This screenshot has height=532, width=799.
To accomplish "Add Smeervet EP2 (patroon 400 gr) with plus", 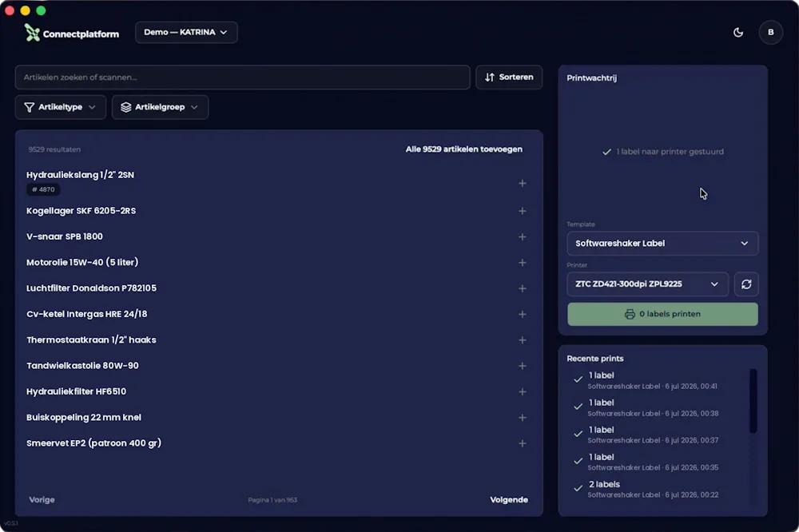I will click(523, 443).
